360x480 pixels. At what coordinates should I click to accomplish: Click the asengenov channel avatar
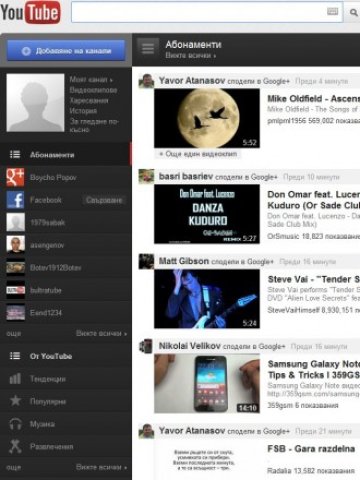(15, 245)
